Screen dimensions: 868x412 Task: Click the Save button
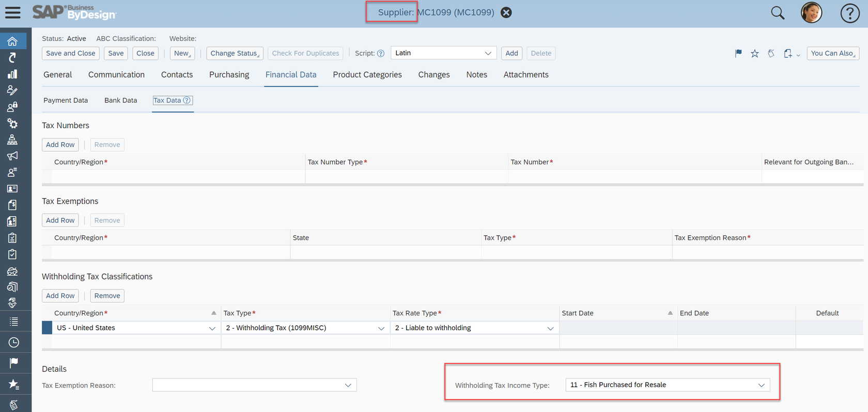(x=116, y=53)
